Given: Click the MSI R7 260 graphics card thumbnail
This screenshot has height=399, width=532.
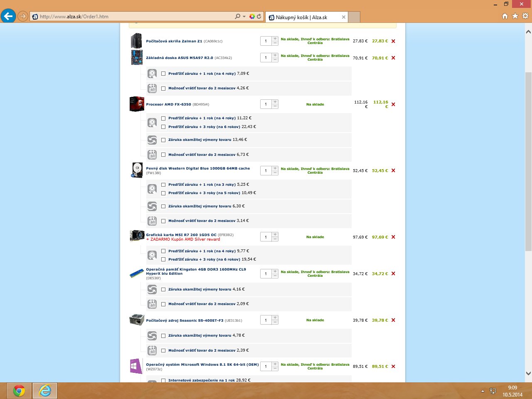Looking at the screenshot, I should coord(137,236).
